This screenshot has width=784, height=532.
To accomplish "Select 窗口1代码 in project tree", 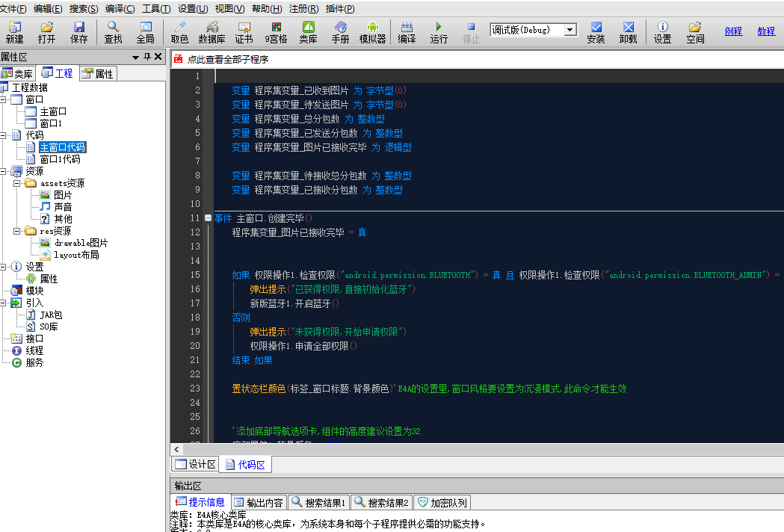I will tap(60, 159).
